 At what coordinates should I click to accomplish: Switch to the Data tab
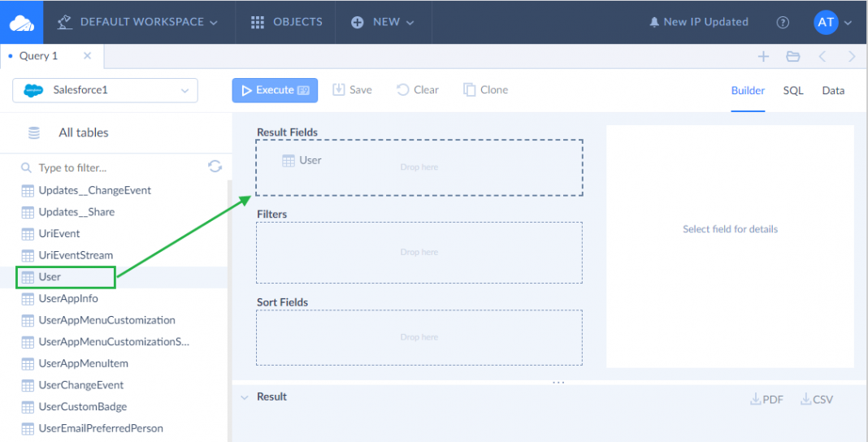833,90
